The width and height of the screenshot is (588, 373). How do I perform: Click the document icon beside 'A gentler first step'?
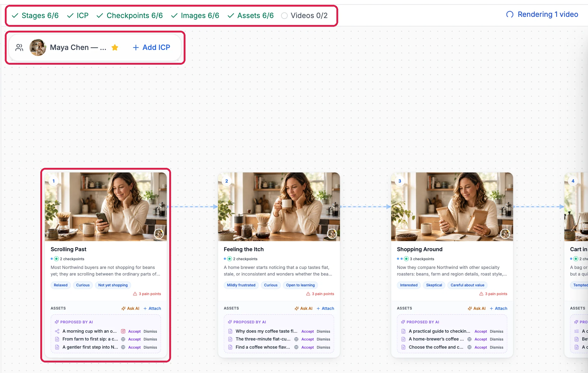(57, 347)
